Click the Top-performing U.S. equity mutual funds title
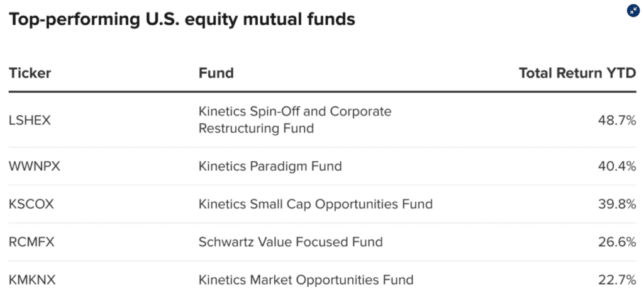Screen dimensions: 644x303 [x=182, y=20]
